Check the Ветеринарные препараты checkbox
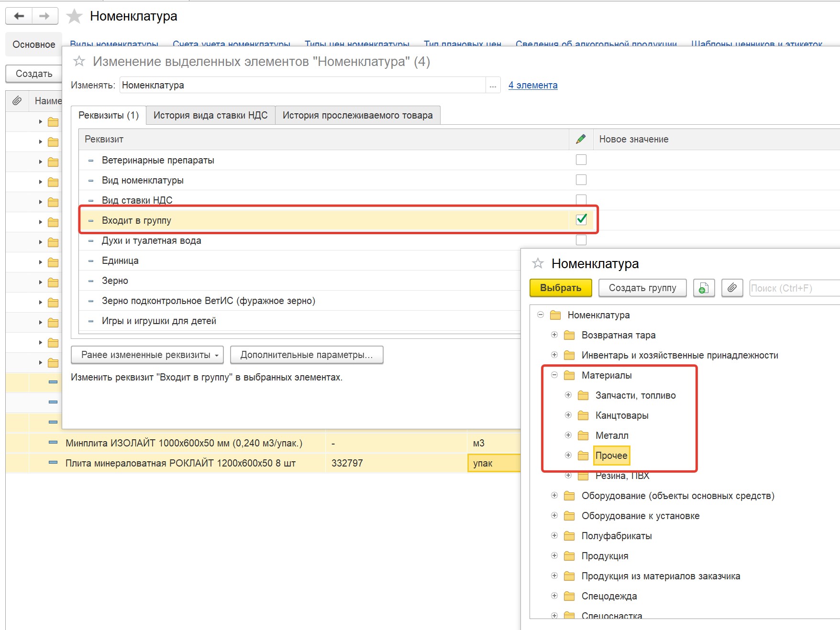The height and width of the screenshot is (630, 840). (581, 160)
